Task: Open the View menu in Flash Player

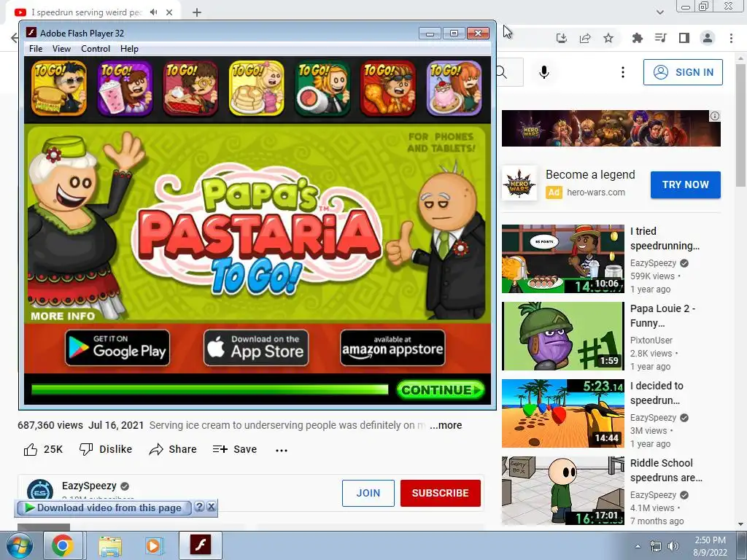Action: point(61,49)
